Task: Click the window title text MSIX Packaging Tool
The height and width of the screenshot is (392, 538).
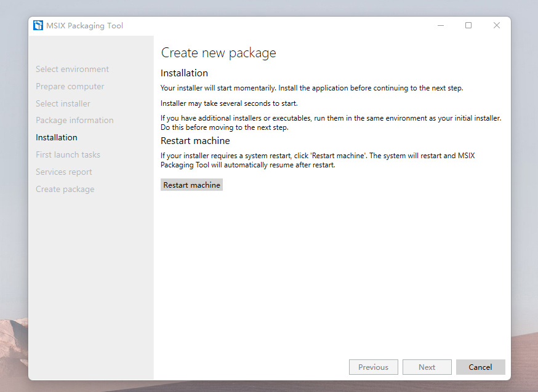Action: point(84,26)
